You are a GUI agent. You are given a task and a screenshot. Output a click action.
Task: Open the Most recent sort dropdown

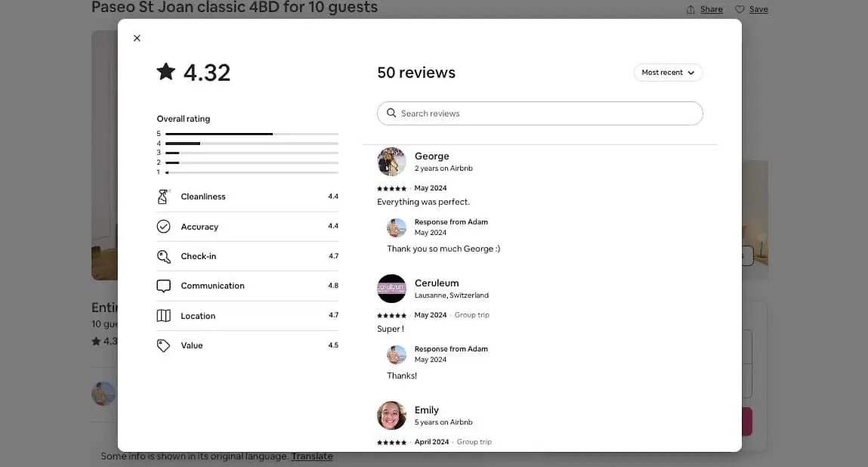point(668,73)
